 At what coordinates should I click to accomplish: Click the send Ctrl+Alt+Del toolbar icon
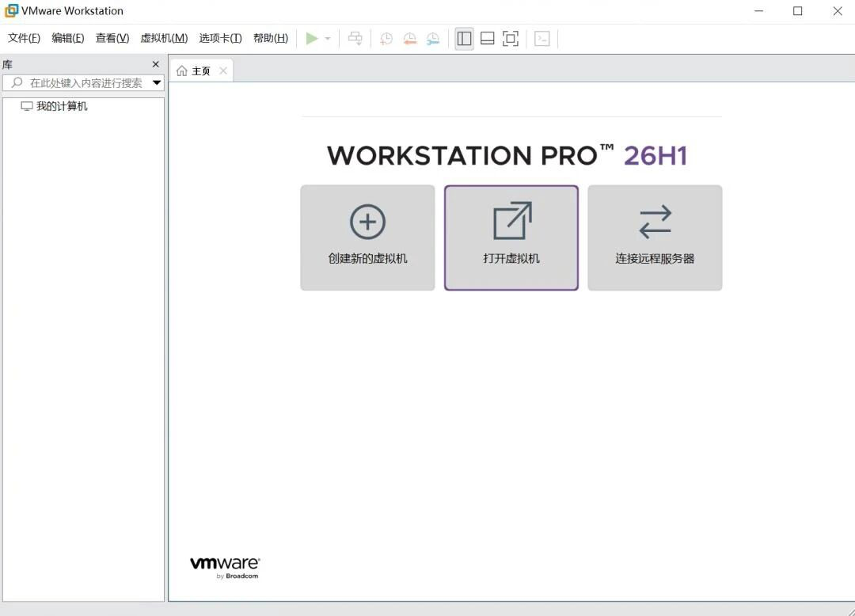click(355, 38)
